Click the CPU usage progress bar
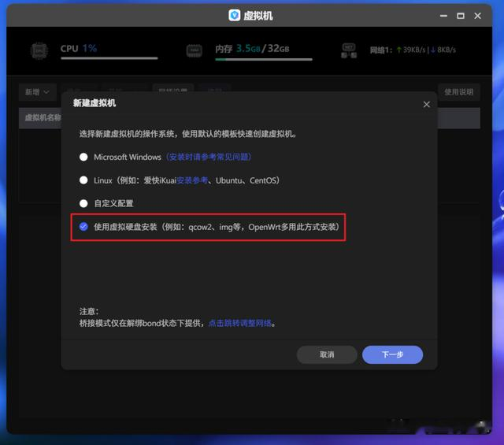The height and width of the screenshot is (445, 504). (109, 58)
